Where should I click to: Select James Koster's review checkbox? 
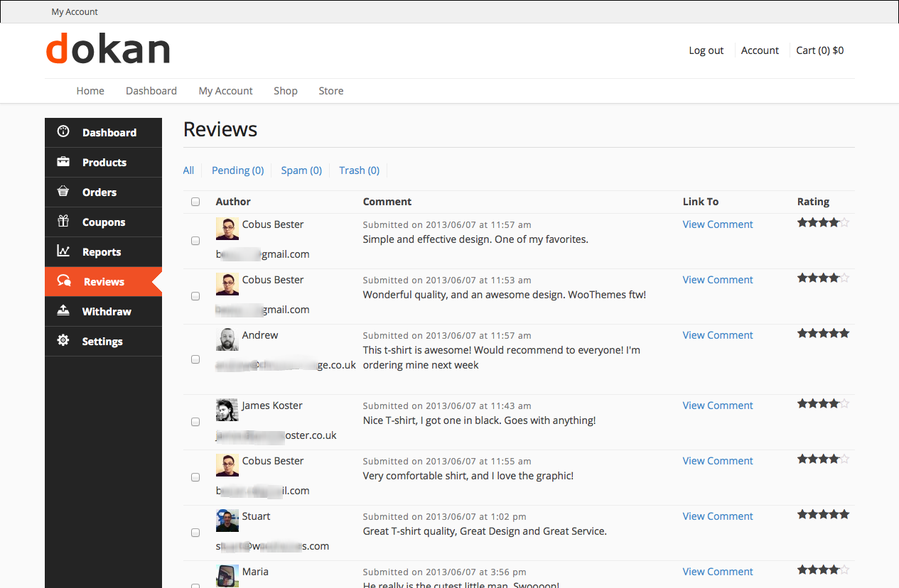click(195, 422)
